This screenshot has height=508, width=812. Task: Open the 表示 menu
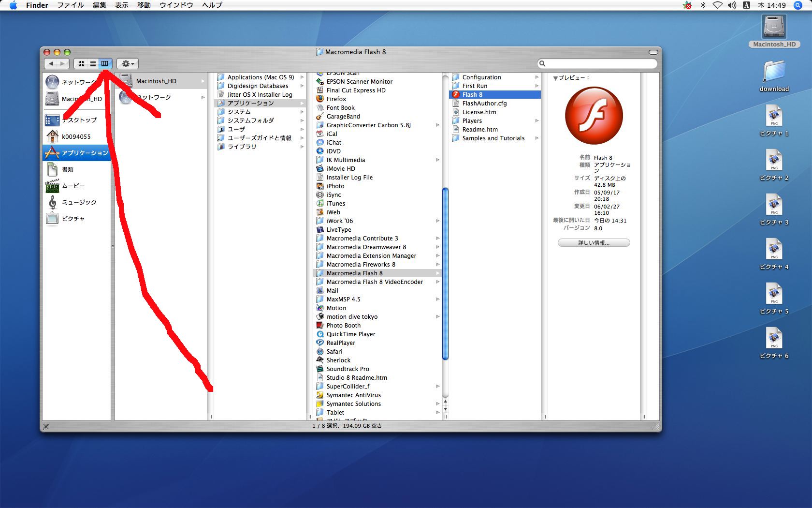[x=122, y=5]
